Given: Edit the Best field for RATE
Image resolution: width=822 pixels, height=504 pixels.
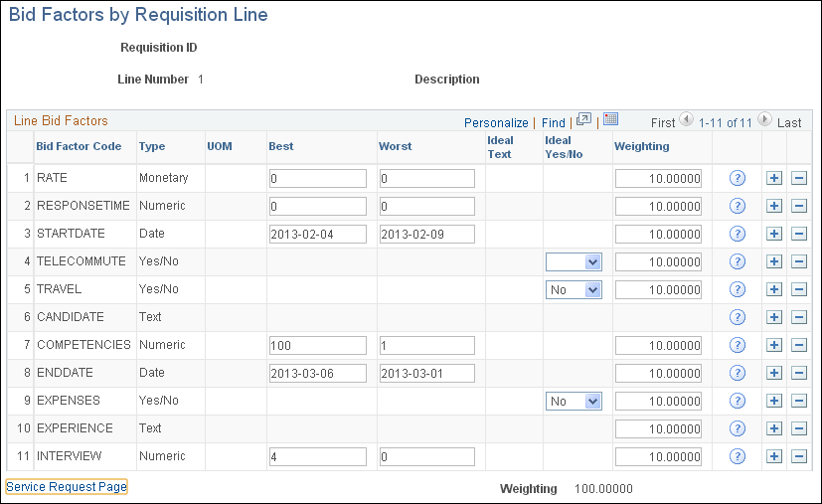Looking at the screenshot, I should click(318, 178).
